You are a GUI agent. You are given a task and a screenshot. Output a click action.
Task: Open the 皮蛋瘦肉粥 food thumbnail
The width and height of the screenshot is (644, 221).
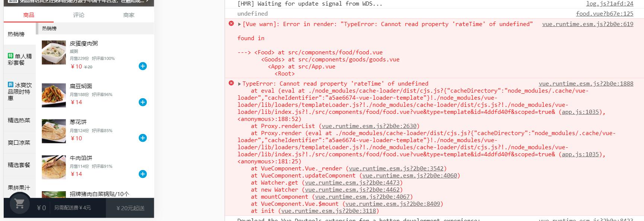(54, 52)
